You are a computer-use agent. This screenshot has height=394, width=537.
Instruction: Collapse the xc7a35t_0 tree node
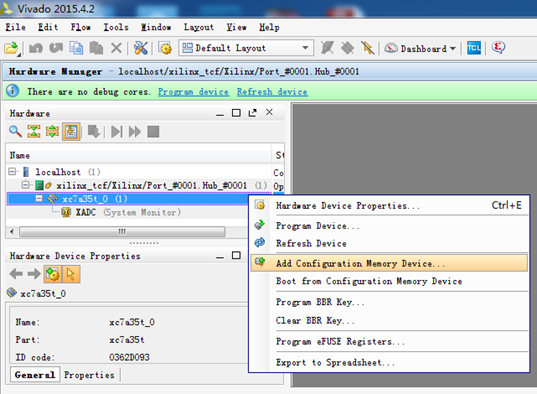39,198
